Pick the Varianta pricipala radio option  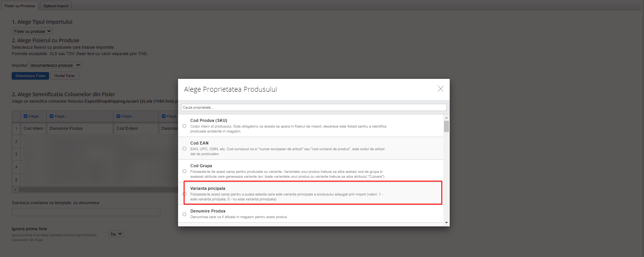coord(184,194)
